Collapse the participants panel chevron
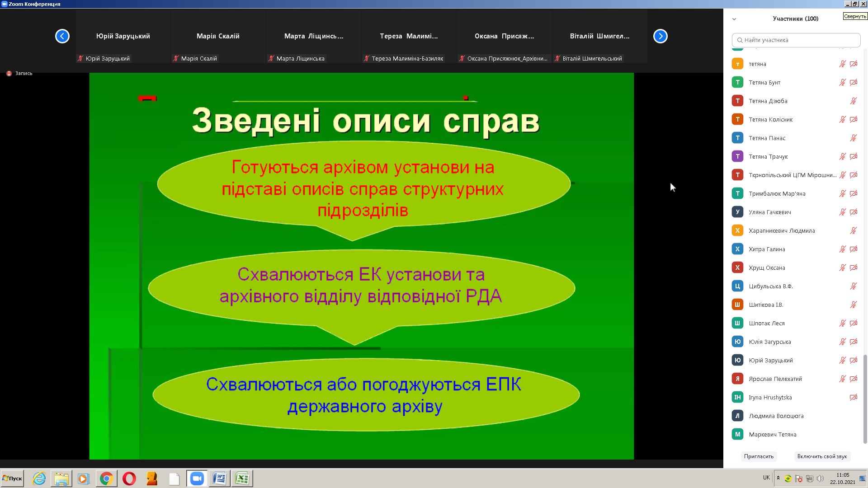The height and width of the screenshot is (488, 868). pyautogui.click(x=734, y=19)
